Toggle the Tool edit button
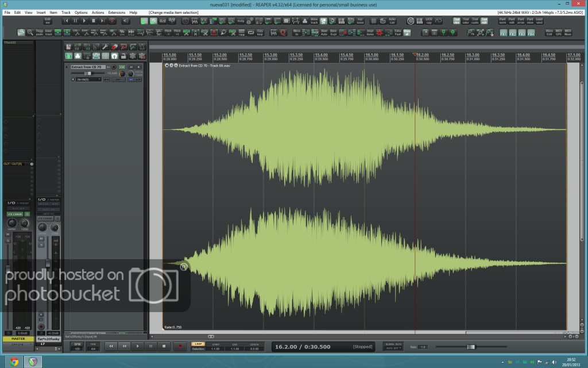Screen dimensions: 588x368 pos(484,21)
